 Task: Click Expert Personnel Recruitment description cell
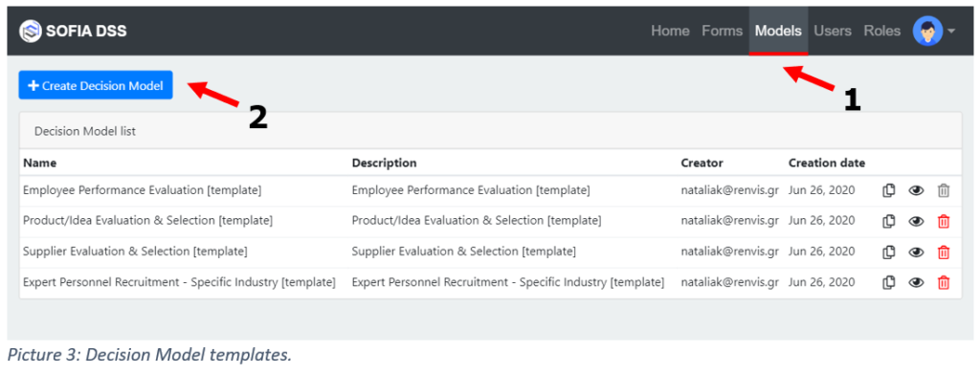pos(508,282)
